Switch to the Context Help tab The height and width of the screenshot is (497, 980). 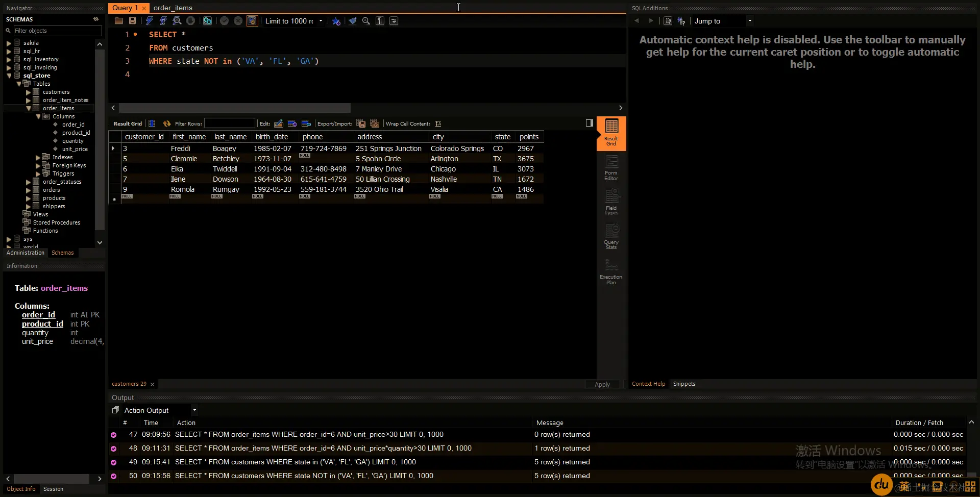(648, 384)
